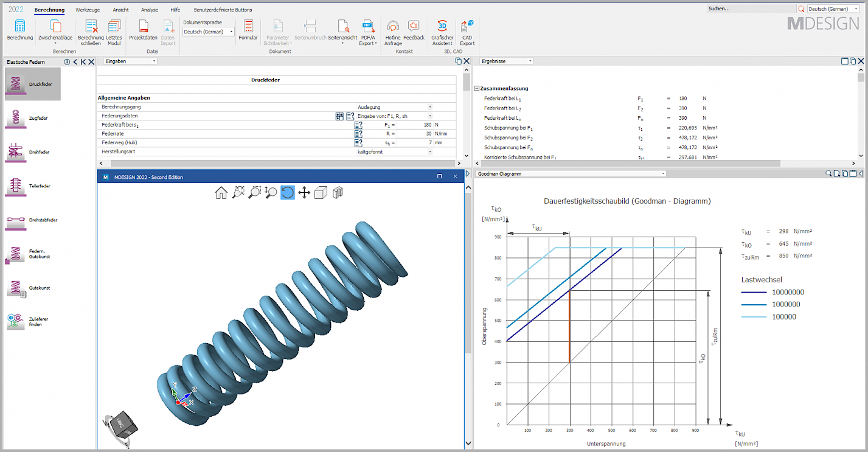Activate the rotate view tool

288,193
